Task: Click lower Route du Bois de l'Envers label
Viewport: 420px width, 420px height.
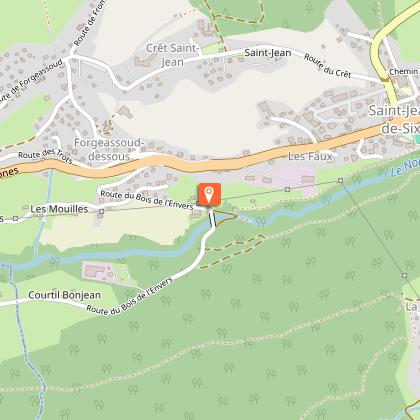Action: (x=130, y=296)
